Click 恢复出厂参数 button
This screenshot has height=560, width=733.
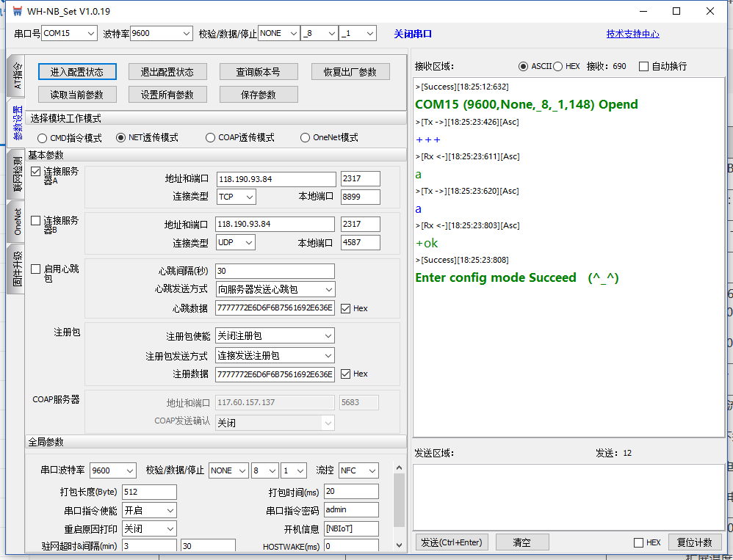[350, 72]
